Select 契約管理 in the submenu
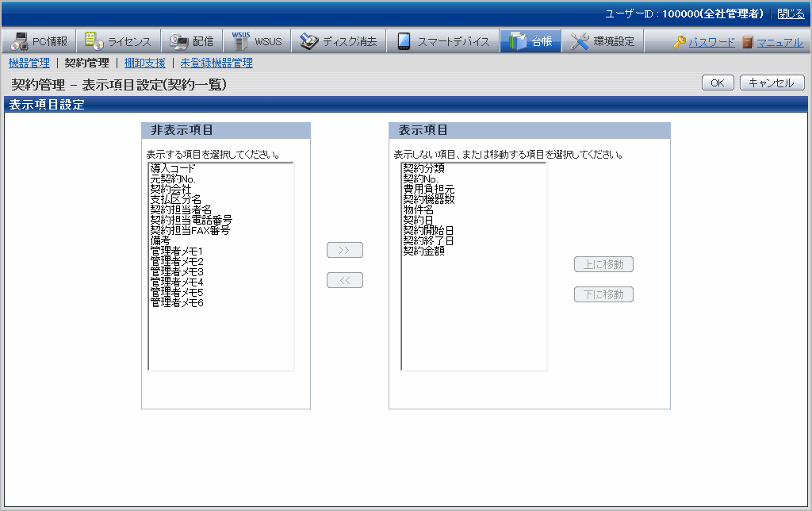 (x=86, y=63)
